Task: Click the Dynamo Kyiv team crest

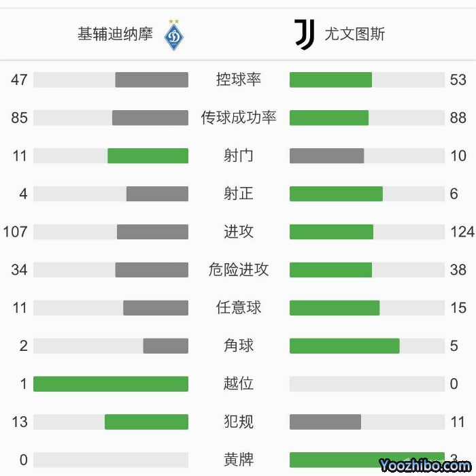Action: pos(174,34)
